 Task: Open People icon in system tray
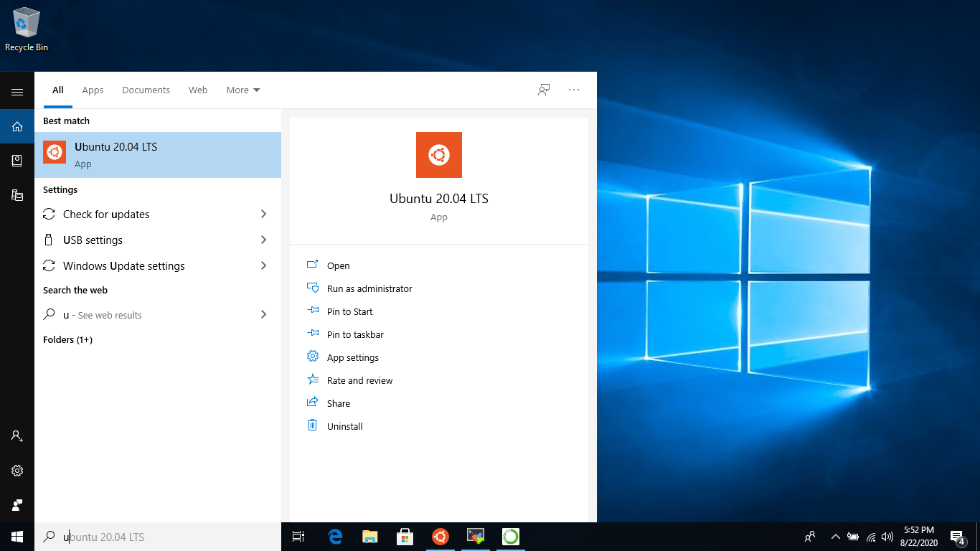(x=810, y=537)
